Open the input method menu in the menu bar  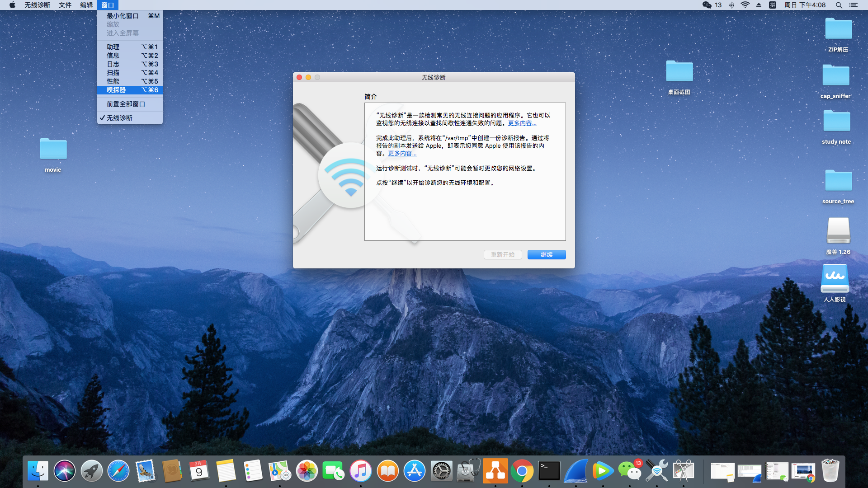click(x=773, y=5)
